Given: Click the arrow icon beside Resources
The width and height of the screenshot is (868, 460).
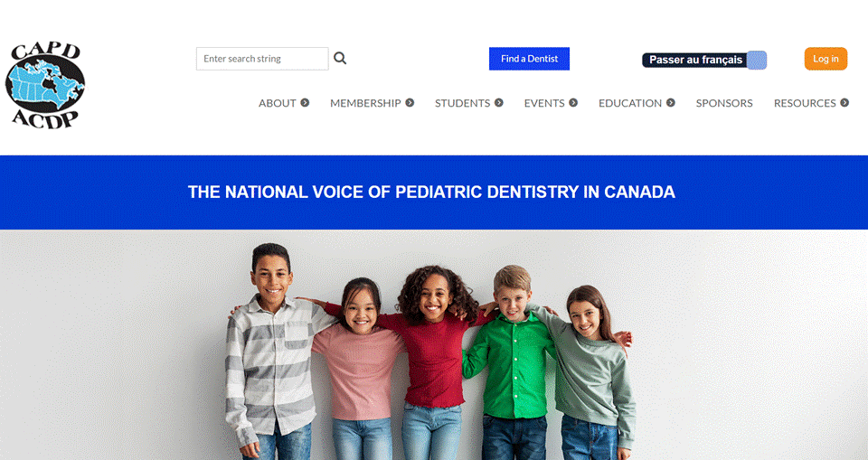Looking at the screenshot, I should click(844, 102).
